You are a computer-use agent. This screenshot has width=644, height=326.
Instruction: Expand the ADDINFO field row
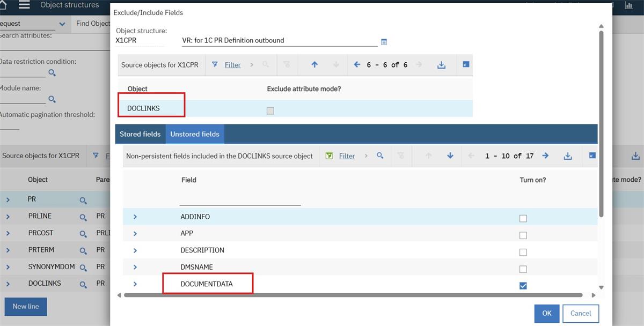point(135,217)
